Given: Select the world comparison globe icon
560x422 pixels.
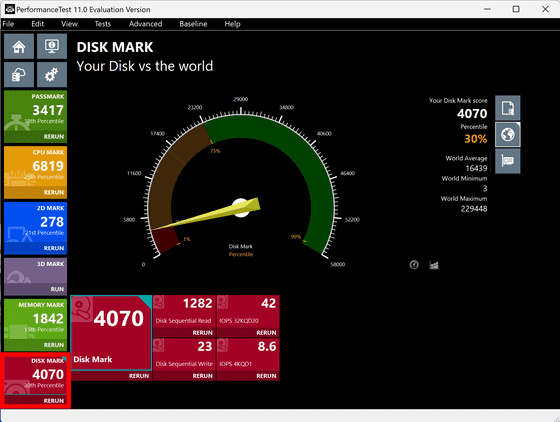Looking at the screenshot, I should (x=508, y=135).
